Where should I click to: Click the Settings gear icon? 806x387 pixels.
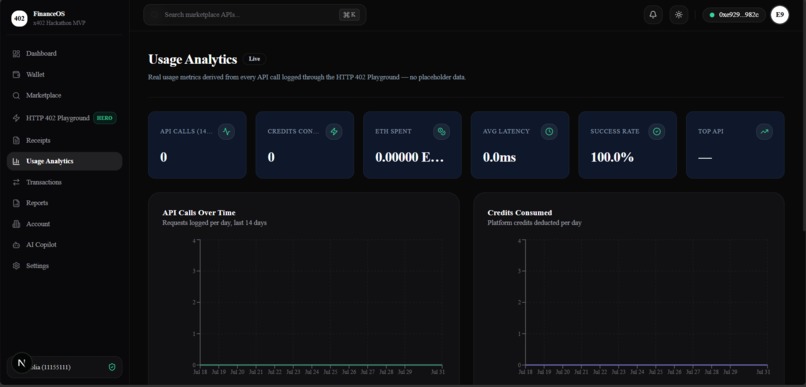pos(16,266)
